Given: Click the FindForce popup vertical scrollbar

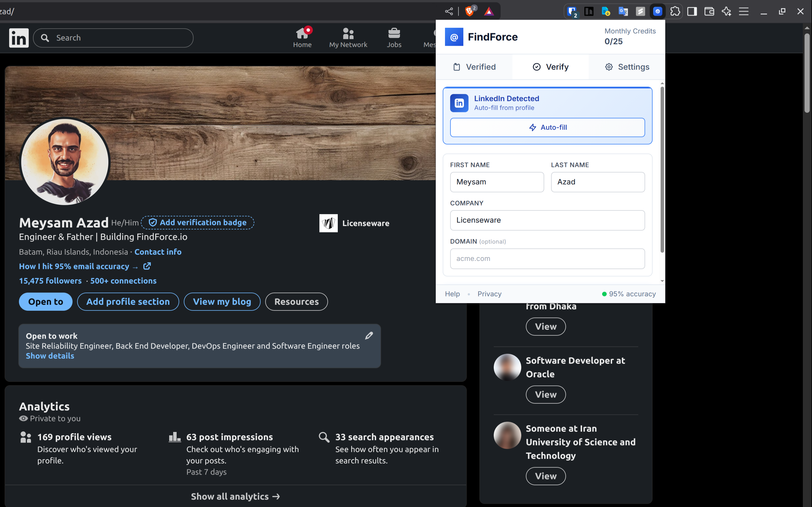Looking at the screenshot, I should tap(662, 169).
